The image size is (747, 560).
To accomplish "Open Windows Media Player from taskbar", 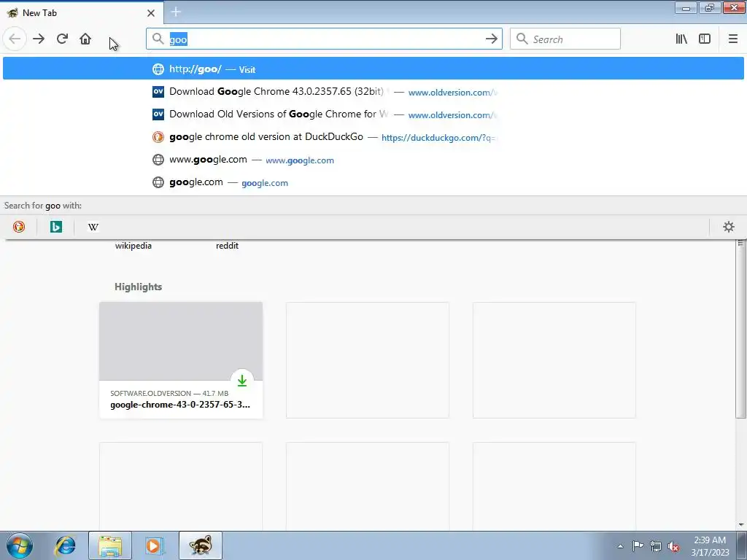I will [x=153, y=545].
